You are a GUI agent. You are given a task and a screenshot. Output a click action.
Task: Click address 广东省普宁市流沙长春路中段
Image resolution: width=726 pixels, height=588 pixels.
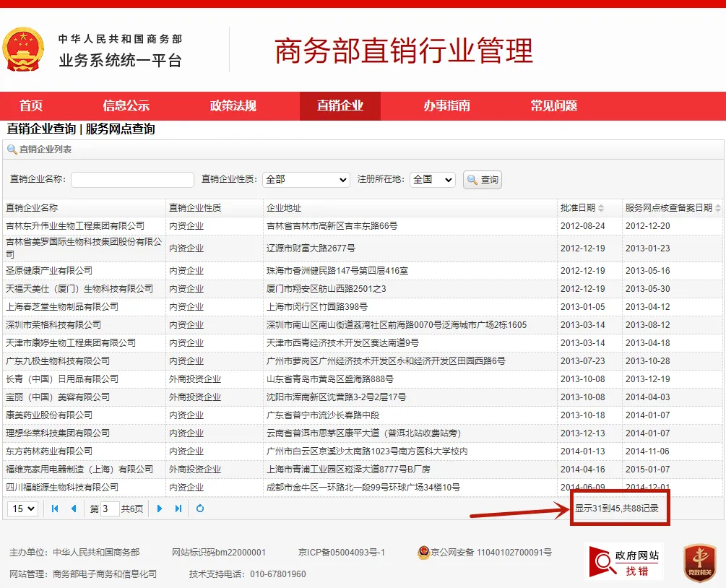[x=323, y=415]
